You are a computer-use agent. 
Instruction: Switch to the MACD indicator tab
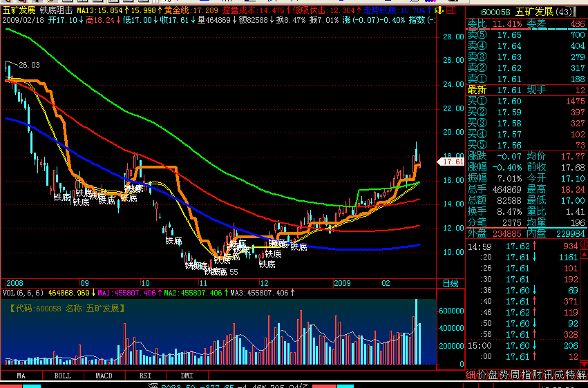[104, 376]
